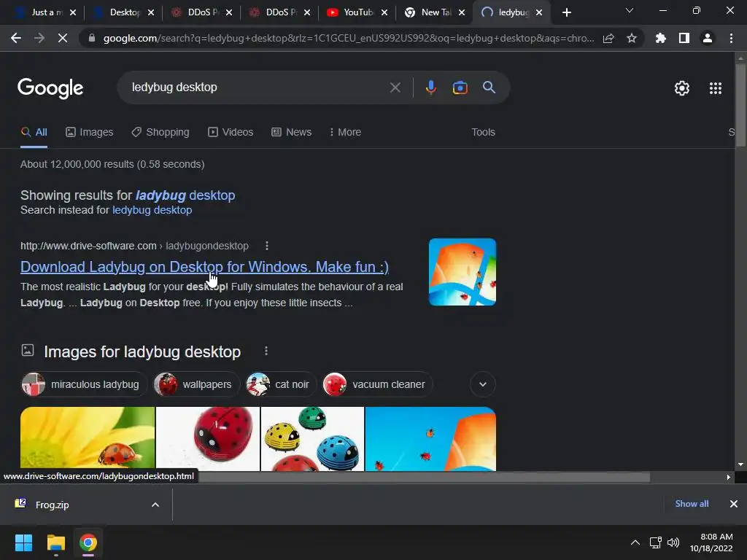747x560 pixels.
Task: Show hidden system tray icons
Action: coord(635,542)
